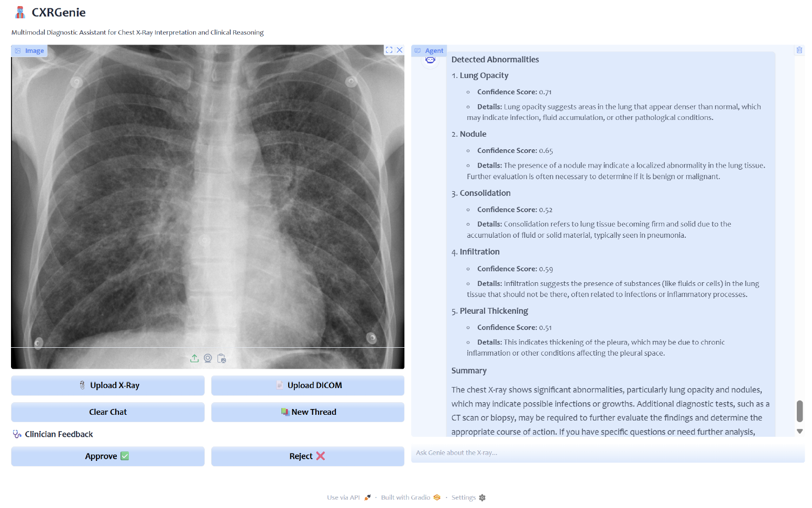This screenshot has width=812, height=508.
Task: Click the scroll-down arrow in Agent chat
Action: click(x=799, y=432)
